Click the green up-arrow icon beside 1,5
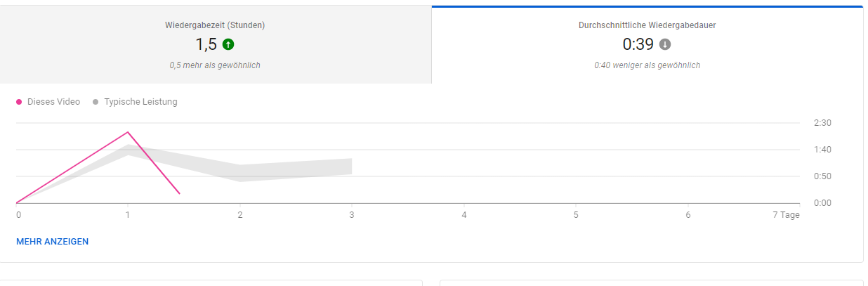868x286 pixels. pyautogui.click(x=228, y=44)
